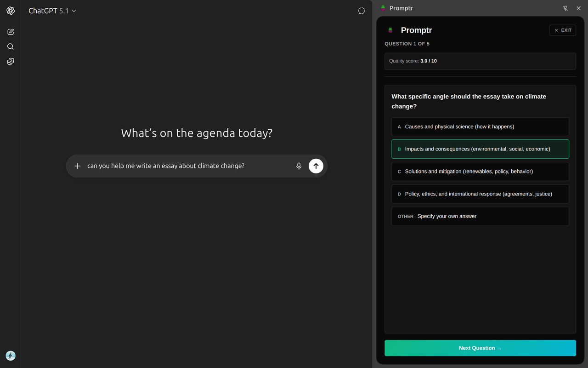Select option B Impacts and consequences
The image size is (588, 368).
click(480, 149)
